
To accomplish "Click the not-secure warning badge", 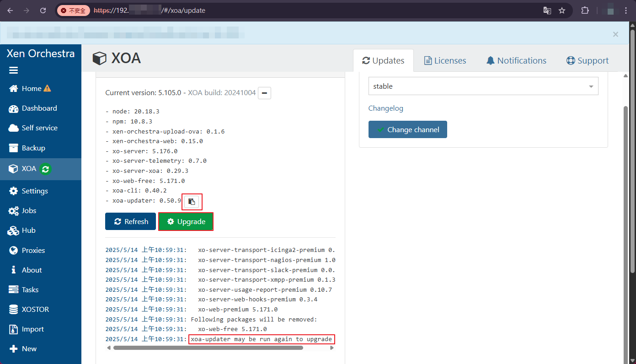I will pyautogui.click(x=73, y=11).
